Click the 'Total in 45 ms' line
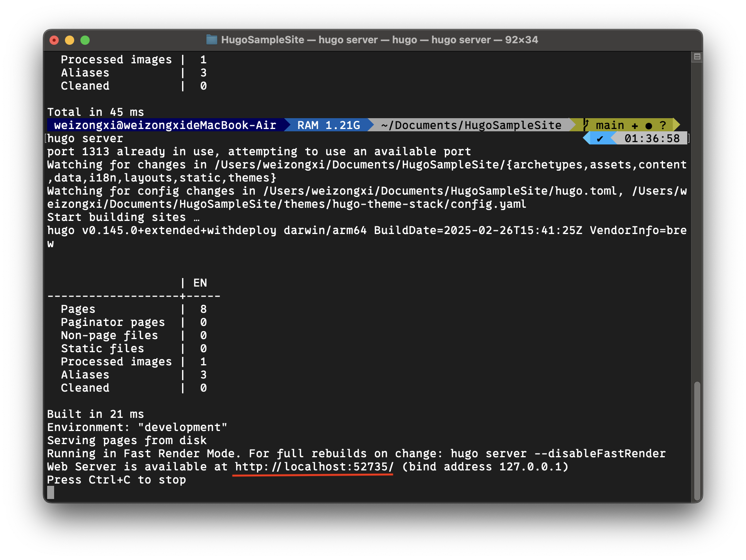Image resolution: width=746 pixels, height=560 pixels. coord(95,112)
